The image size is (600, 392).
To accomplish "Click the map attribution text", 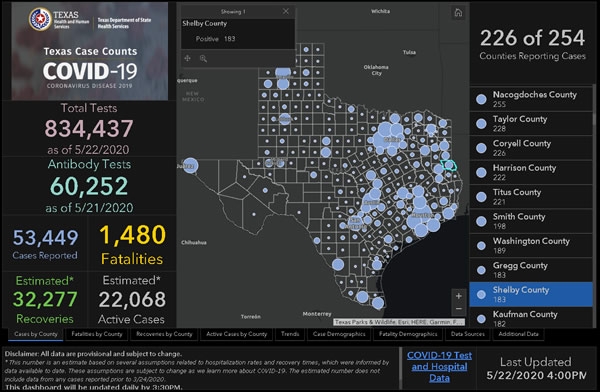I will point(399,322).
